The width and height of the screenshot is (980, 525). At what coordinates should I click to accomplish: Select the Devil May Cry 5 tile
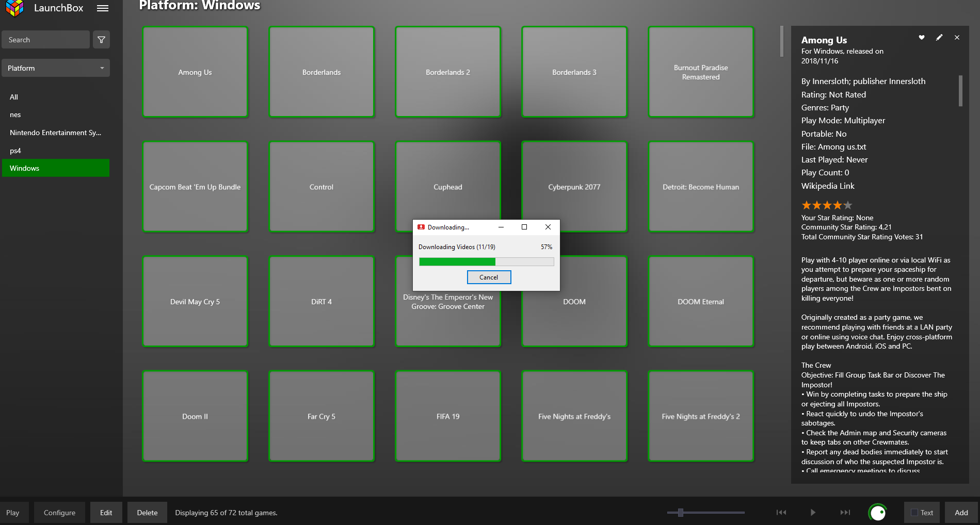[195, 302]
